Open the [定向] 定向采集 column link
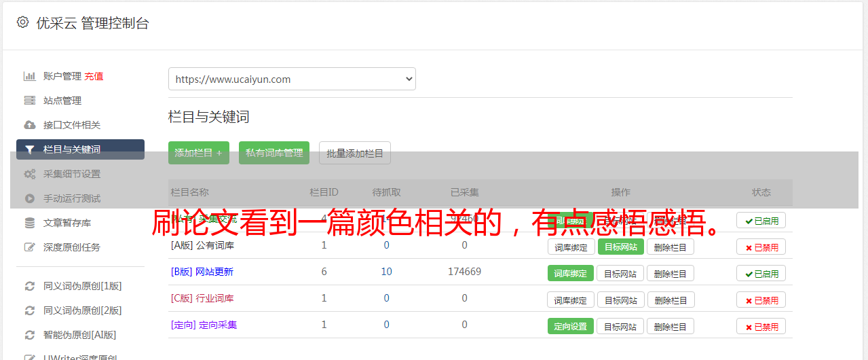 tap(204, 325)
